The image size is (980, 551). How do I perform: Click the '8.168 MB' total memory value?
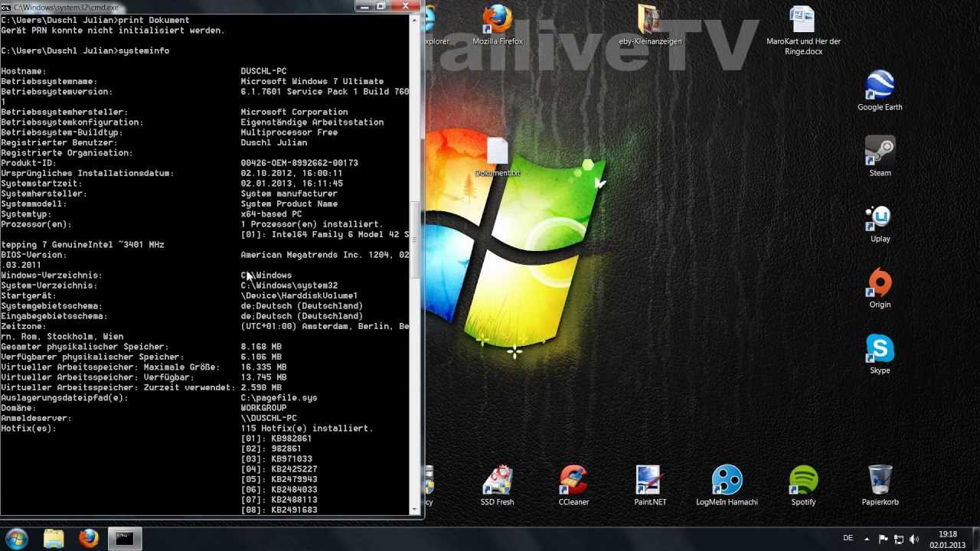pos(261,347)
